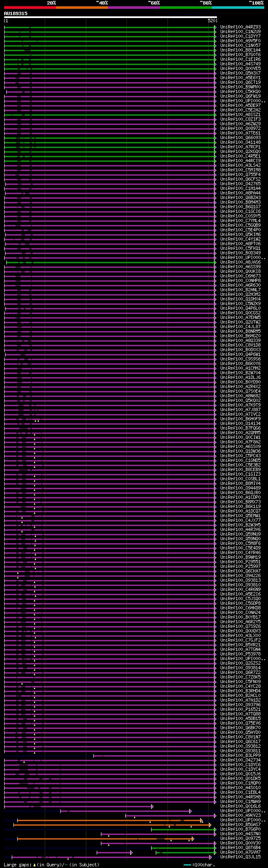Click label UniRef100_B0D349
This screenshot has height=868, width=268.
(x=240, y=253)
